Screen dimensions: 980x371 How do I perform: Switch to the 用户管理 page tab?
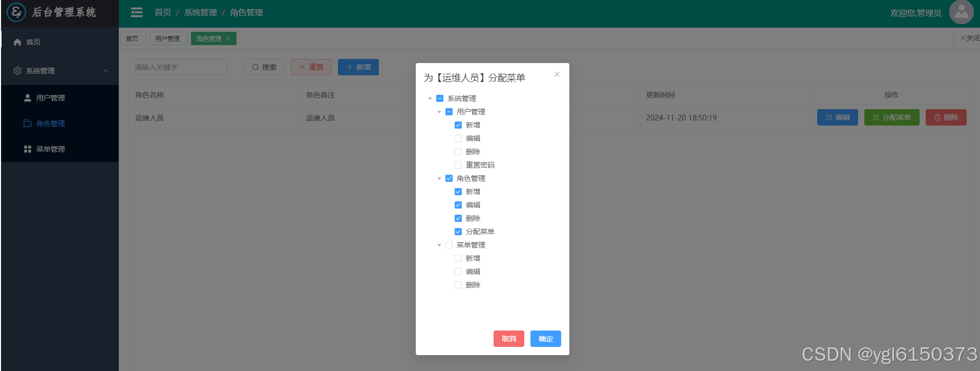[168, 38]
